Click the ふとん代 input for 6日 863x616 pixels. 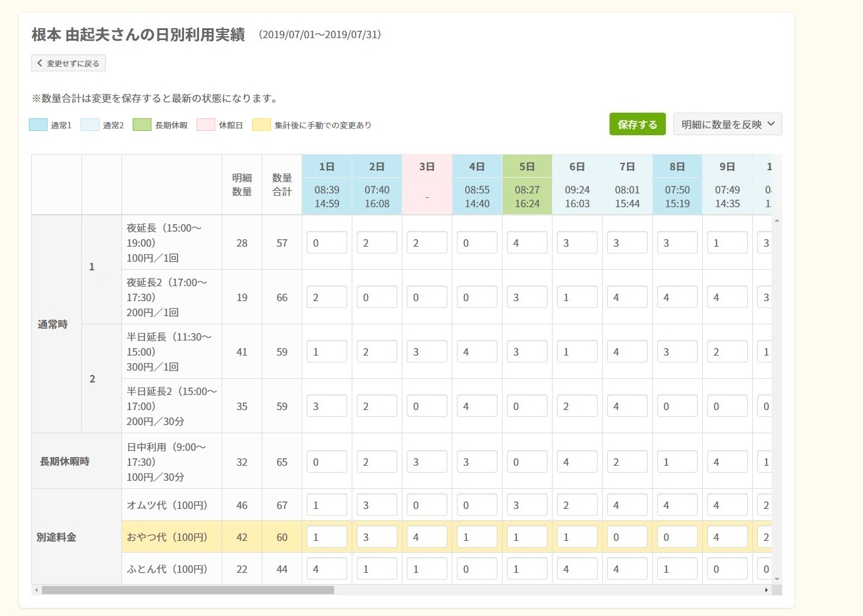(x=577, y=569)
